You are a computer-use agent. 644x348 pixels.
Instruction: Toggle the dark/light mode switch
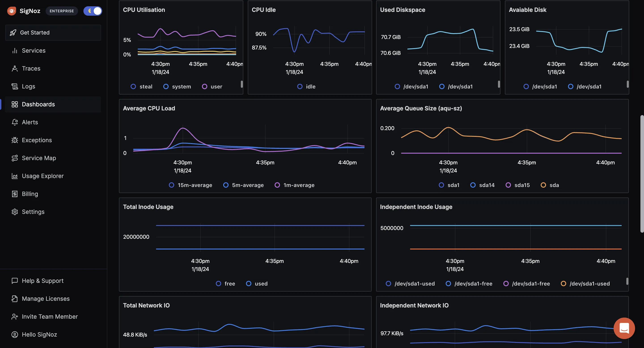click(92, 11)
